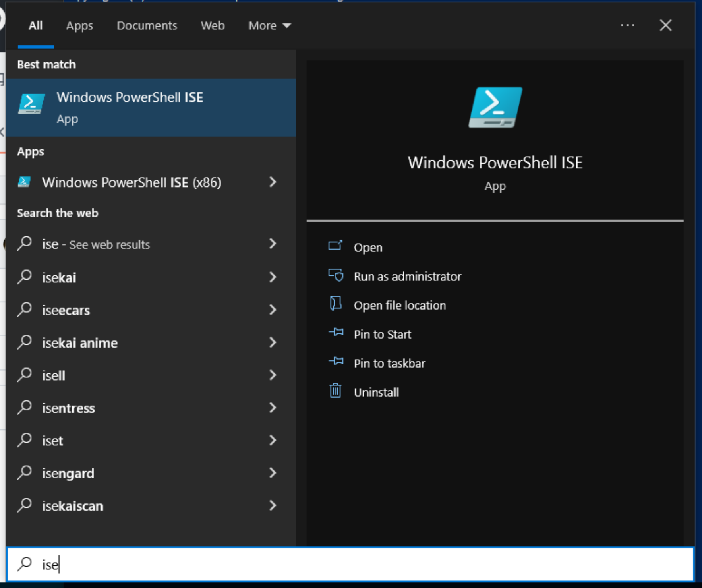This screenshot has height=588, width=702.
Task: Expand the 'iseecars' suggestion chevron
Action: point(273,309)
